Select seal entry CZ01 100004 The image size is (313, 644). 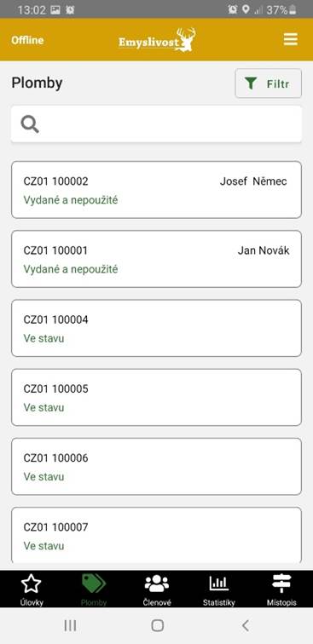(x=156, y=328)
